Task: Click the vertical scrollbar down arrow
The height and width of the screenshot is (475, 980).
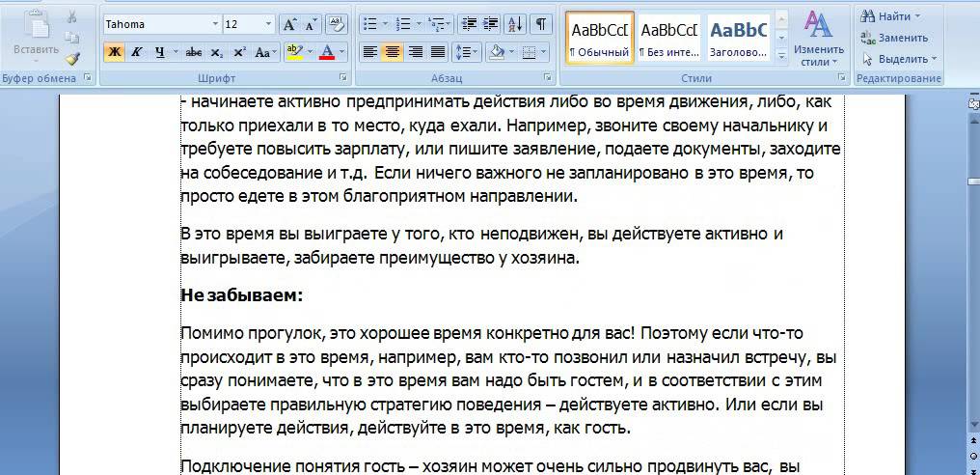Action: coord(973,424)
